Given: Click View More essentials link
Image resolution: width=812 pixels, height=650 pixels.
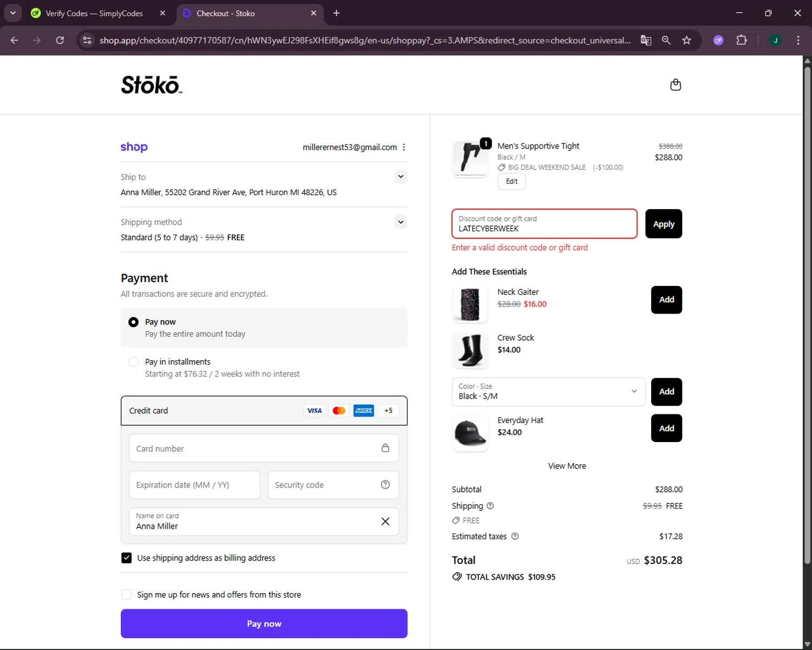Looking at the screenshot, I should tap(567, 466).
